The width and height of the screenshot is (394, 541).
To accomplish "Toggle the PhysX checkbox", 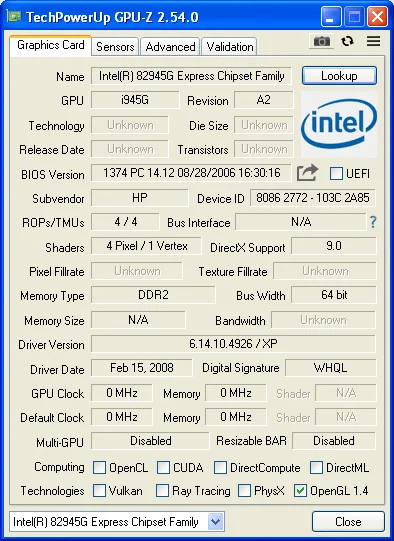I will pyautogui.click(x=244, y=491).
